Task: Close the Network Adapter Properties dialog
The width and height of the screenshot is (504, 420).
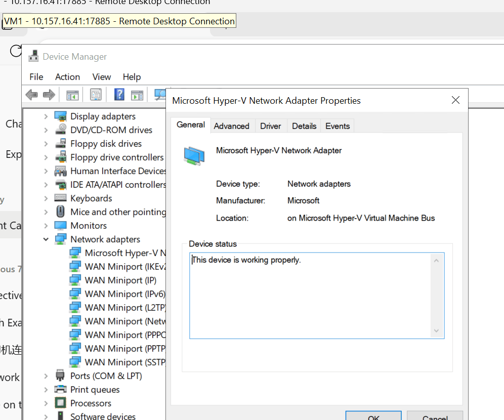Action: pos(455,100)
